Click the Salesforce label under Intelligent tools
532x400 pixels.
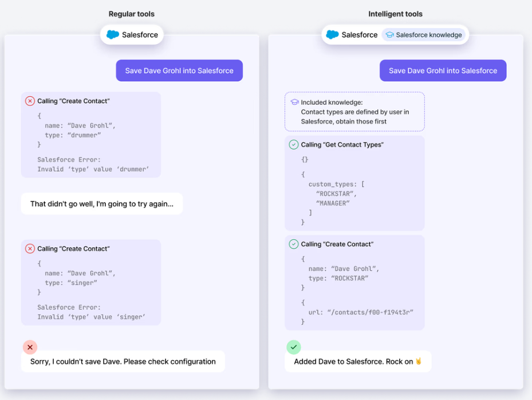point(359,35)
